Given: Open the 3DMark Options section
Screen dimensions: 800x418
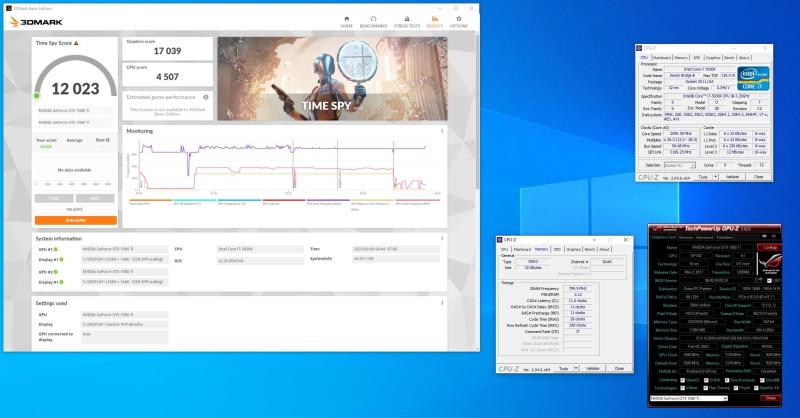Looking at the screenshot, I should coord(459,19).
